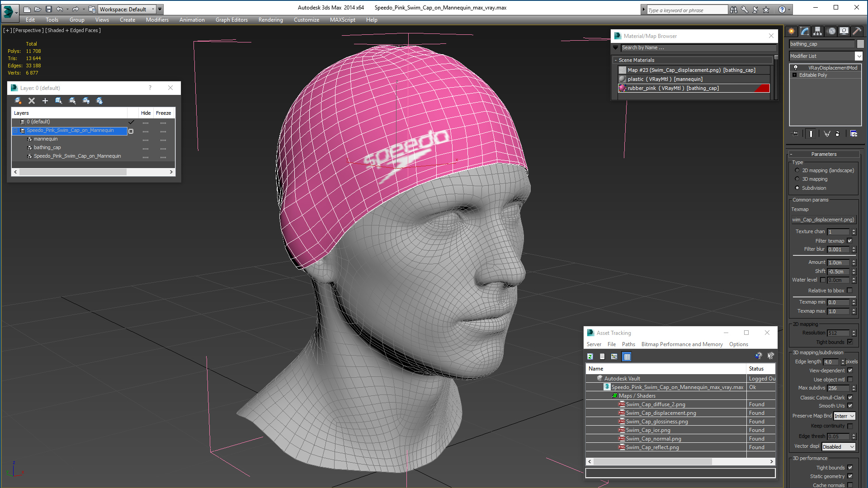Open the MAXScript menu
This screenshot has height=488, width=868.
pos(342,20)
